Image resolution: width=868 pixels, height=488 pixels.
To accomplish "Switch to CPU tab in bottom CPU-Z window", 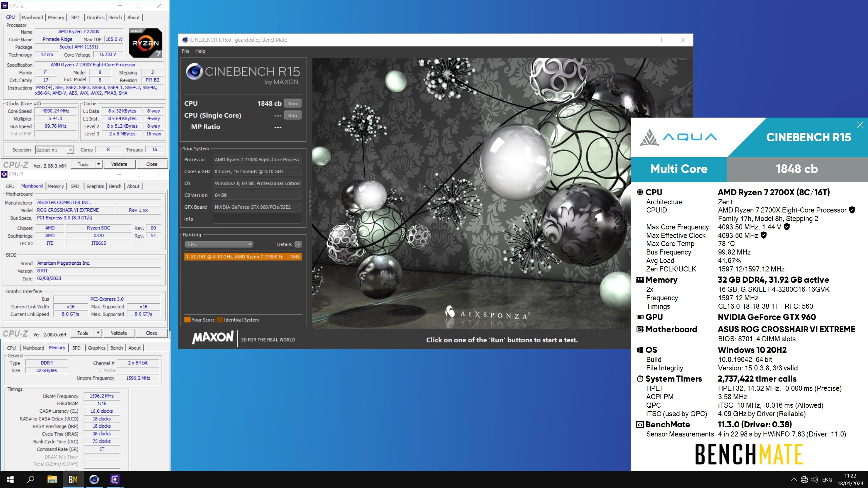I will point(12,348).
